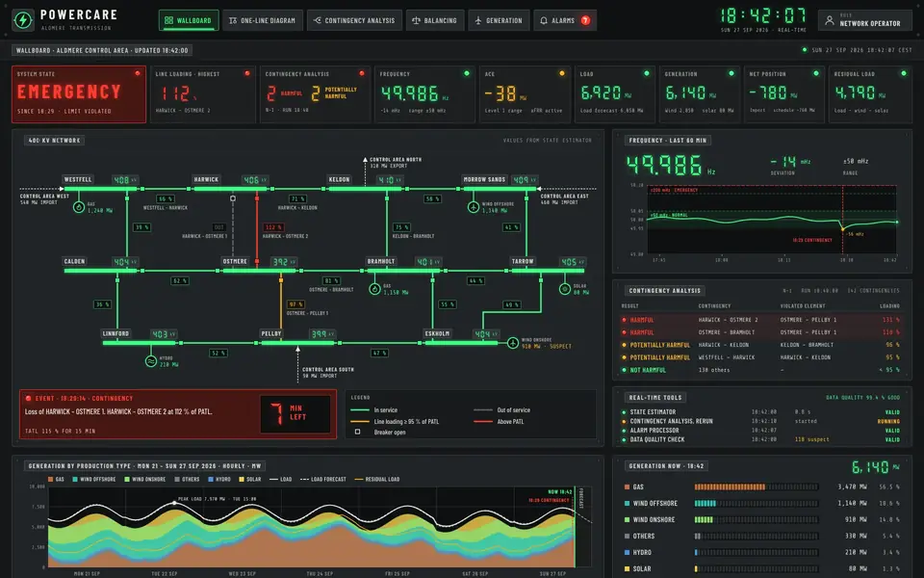924x578 pixels.
Task: Select the gas generator symbol under Westfell
Action: pyautogui.click(x=78, y=207)
